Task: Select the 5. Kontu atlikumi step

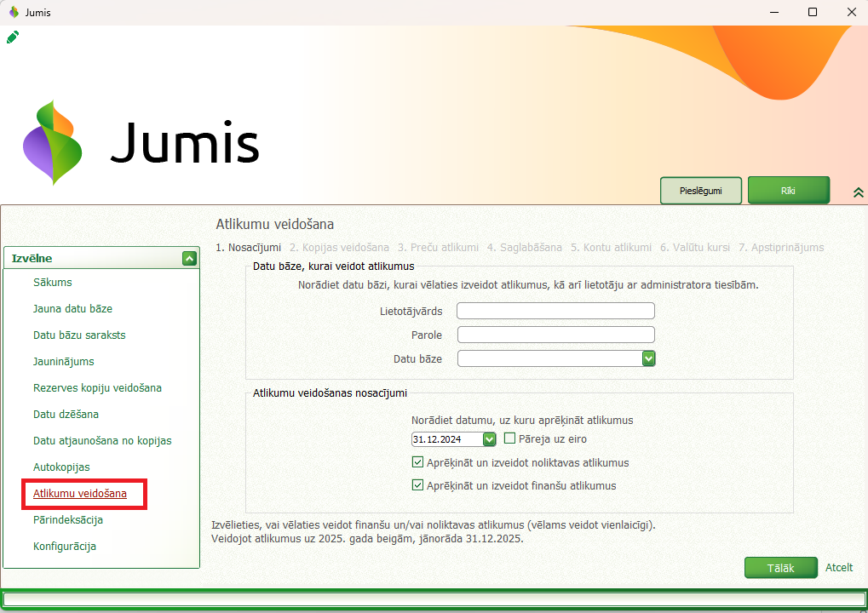Action: 611,247
